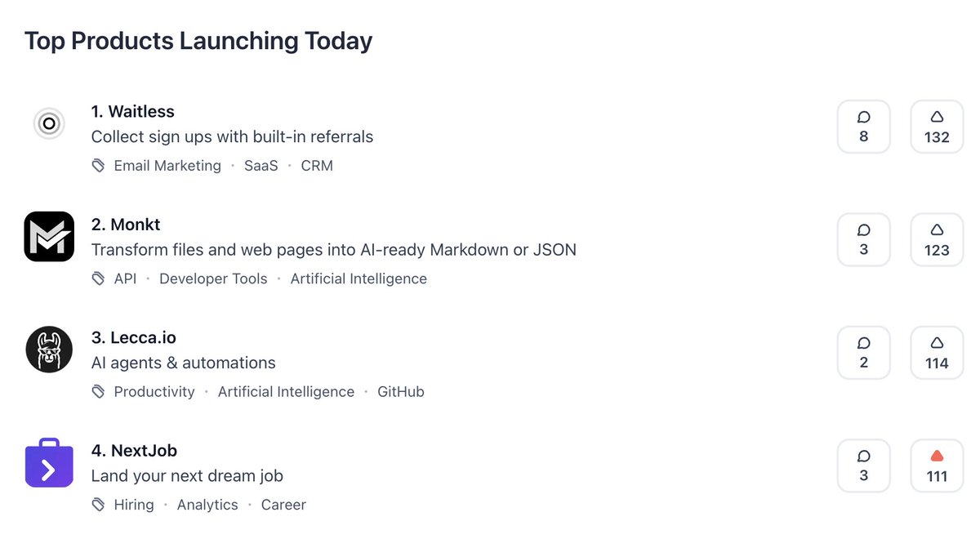View the 3 comments on NextJob
Viewport: 980px width, 539px height.
pos(864,465)
